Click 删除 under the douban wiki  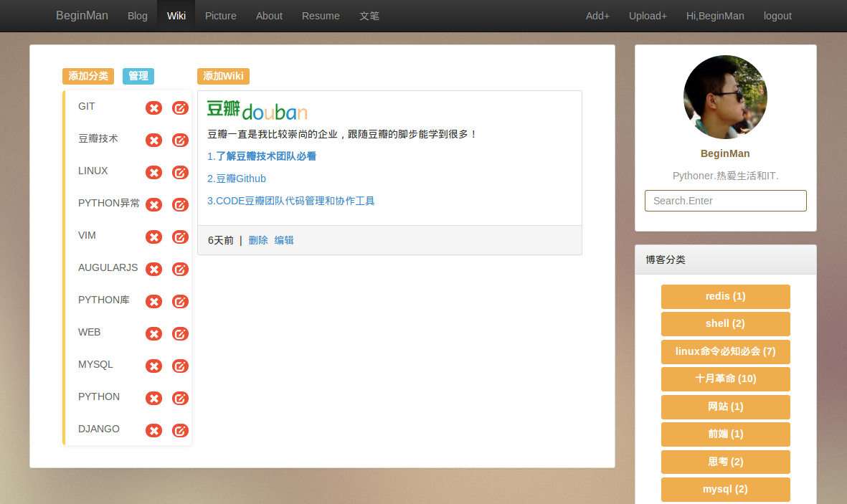tap(258, 240)
